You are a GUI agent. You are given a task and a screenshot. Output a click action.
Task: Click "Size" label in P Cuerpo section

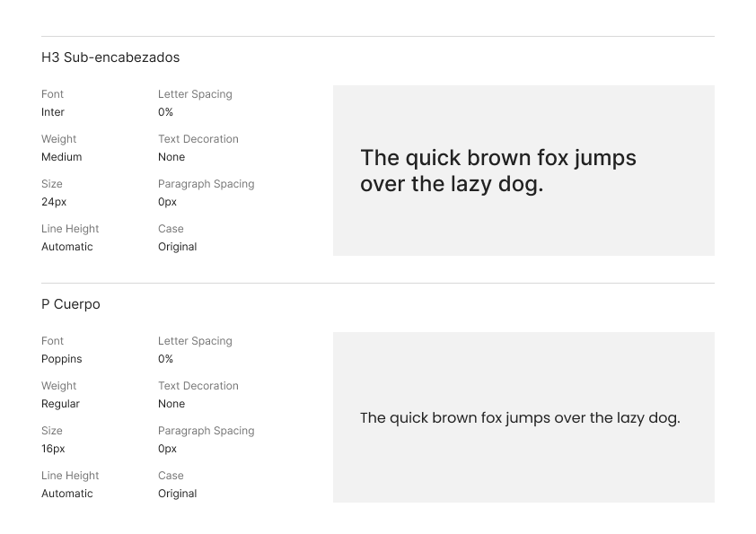[x=52, y=431]
